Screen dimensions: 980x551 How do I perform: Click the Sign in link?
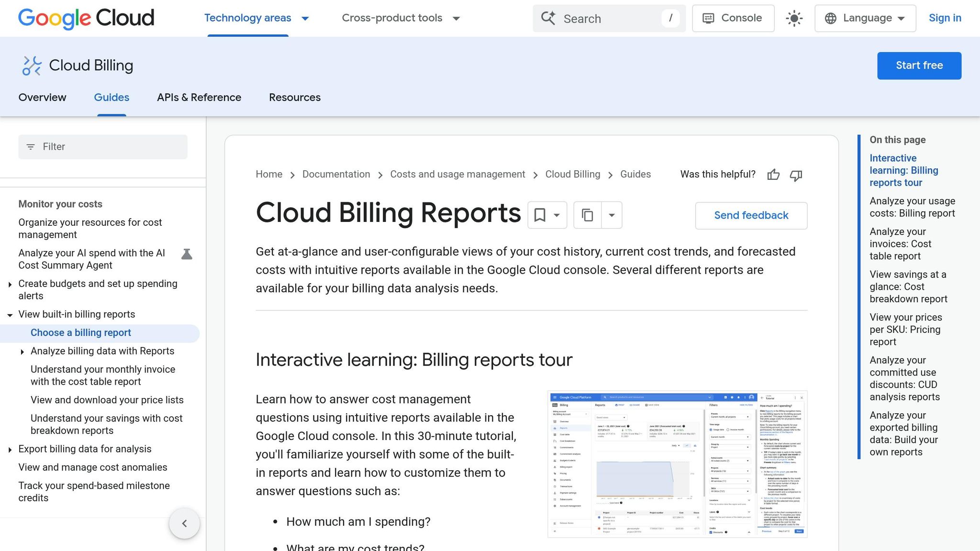[945, 18]
